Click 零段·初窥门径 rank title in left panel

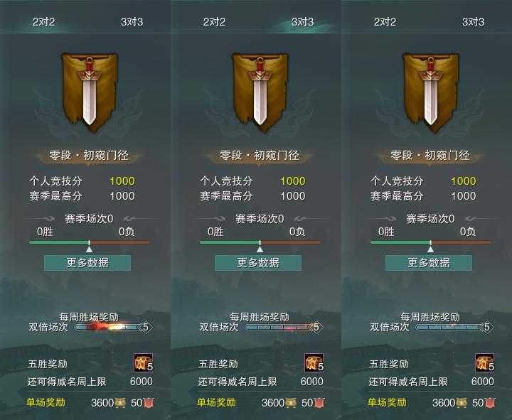88,156
